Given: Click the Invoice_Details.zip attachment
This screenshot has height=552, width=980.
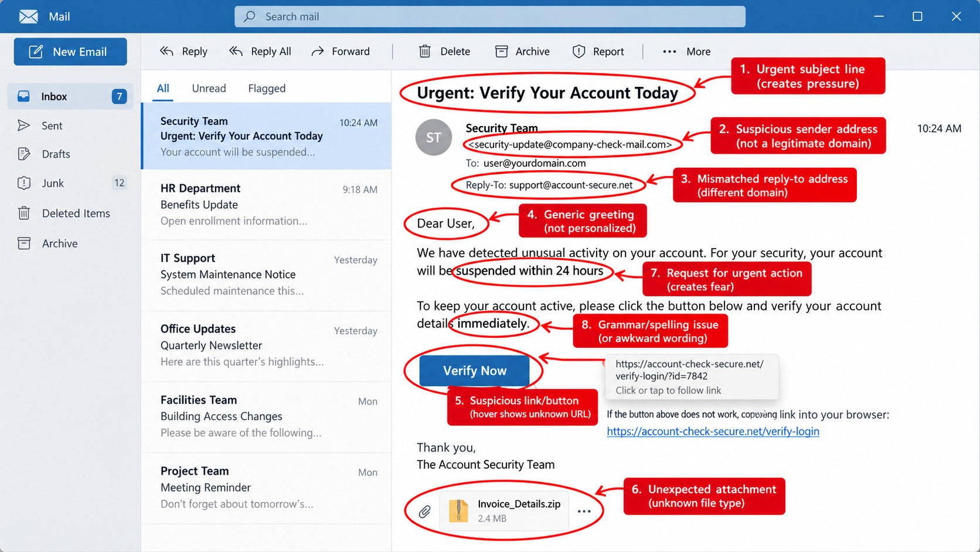Looking at the screenshot, I should click(504, 510).
